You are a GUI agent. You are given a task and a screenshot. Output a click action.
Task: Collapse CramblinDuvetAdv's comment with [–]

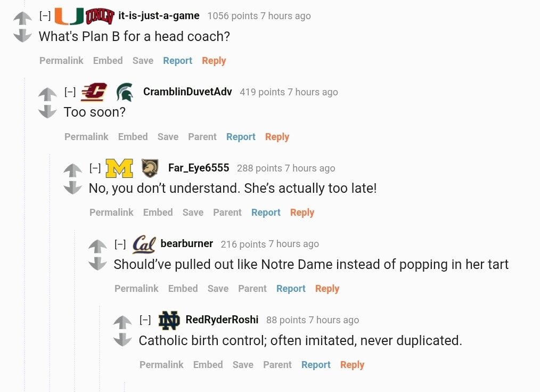[70, 92]
